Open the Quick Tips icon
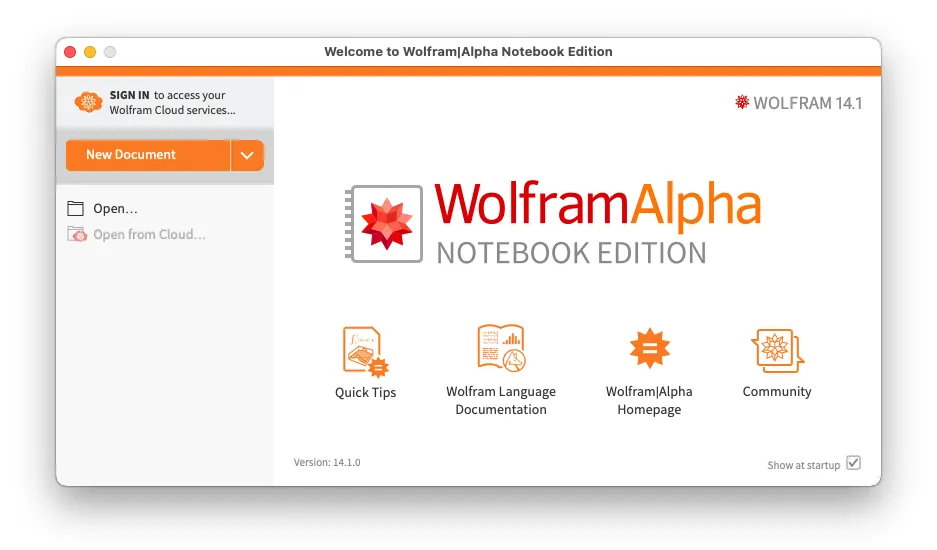The width and height of the screenshot is (937, 550). (x=366, y=352)
